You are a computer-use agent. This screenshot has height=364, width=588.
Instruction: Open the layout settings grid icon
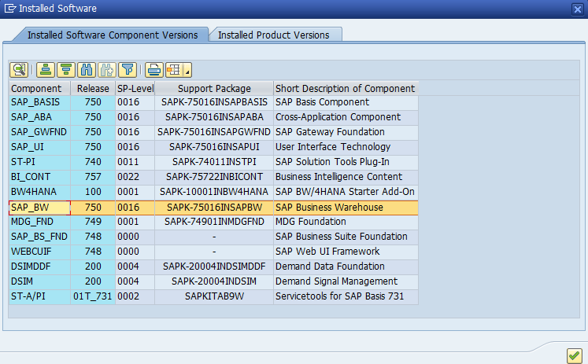click(174, 70)
